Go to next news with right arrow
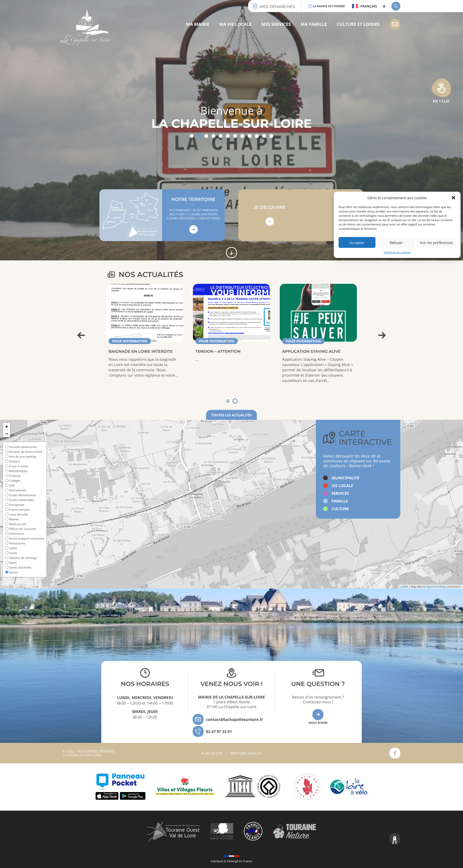 tap(381, 335)
